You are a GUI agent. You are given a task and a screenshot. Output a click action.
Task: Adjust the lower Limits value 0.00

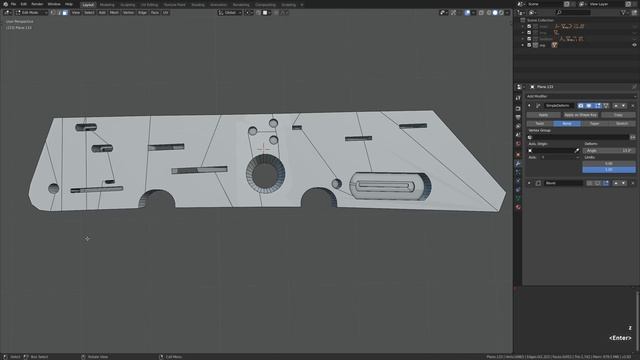click(609, 163)
